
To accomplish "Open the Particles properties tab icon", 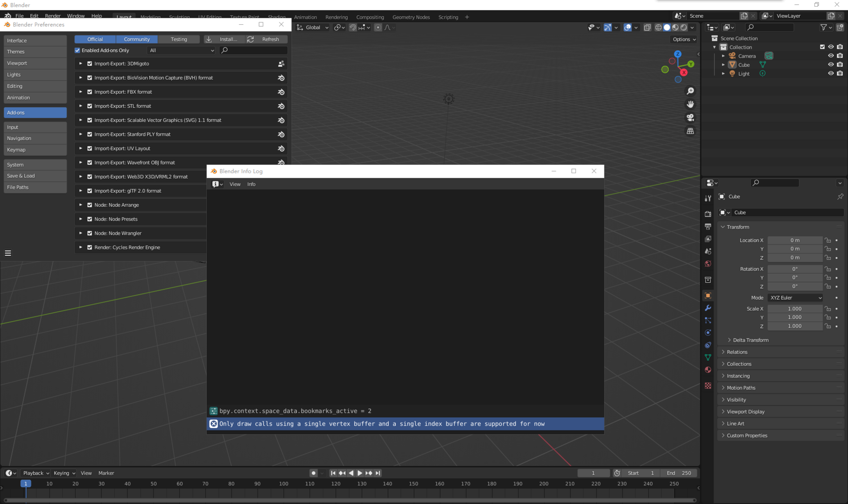I will (x=708, y=320).
